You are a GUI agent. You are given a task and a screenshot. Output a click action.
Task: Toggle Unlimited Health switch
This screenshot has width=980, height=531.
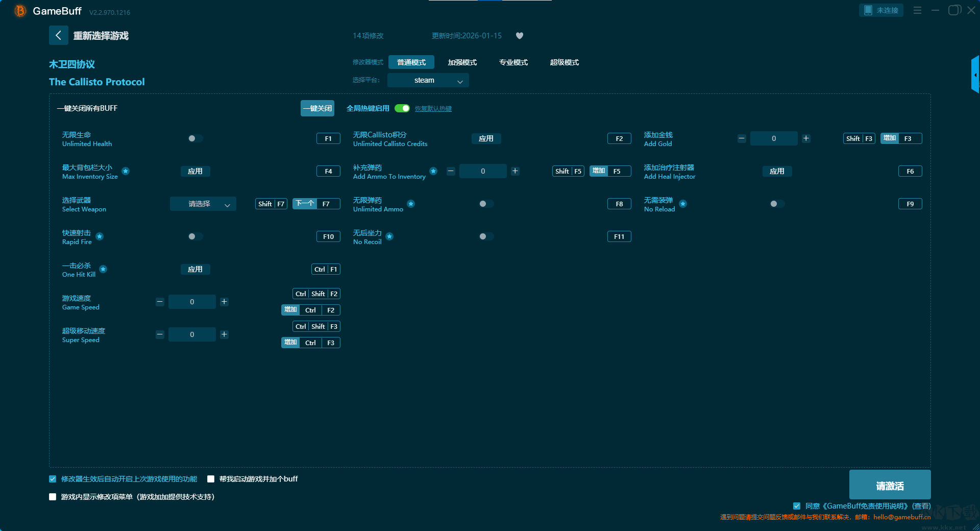(195, 138)
